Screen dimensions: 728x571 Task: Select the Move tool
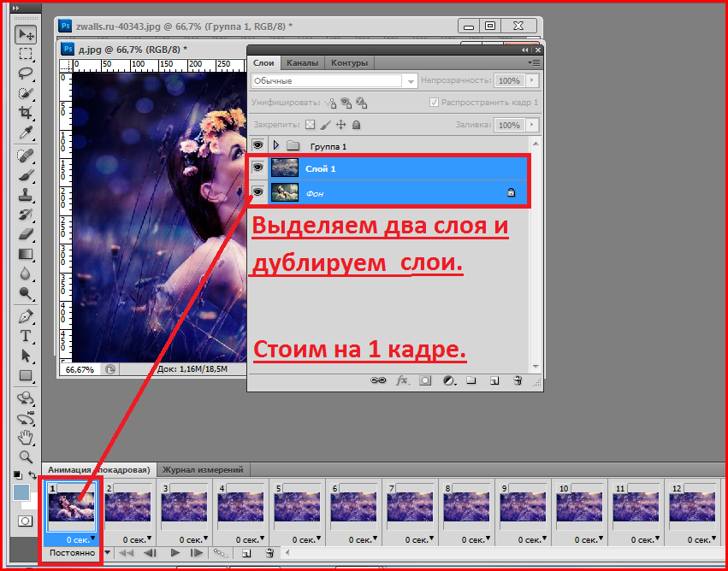point(26,34)
